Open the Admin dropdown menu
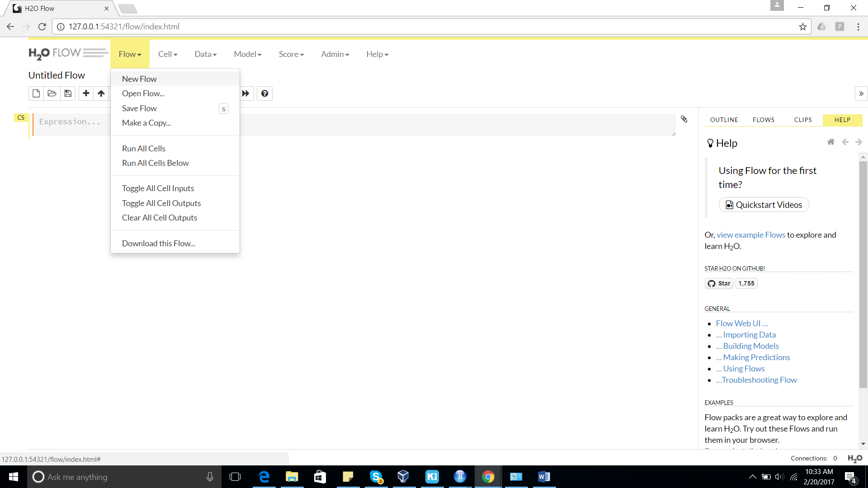868x488 pixels. [x=335, y=54]
